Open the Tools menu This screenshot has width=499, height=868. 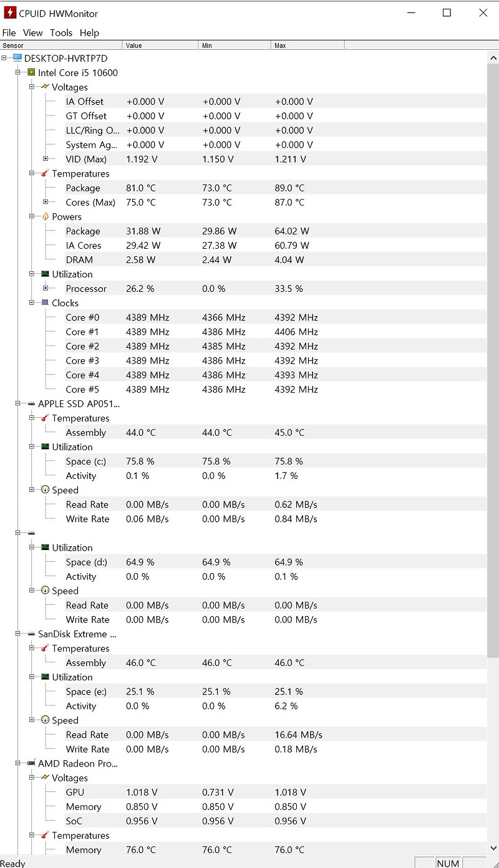(61, 32)
